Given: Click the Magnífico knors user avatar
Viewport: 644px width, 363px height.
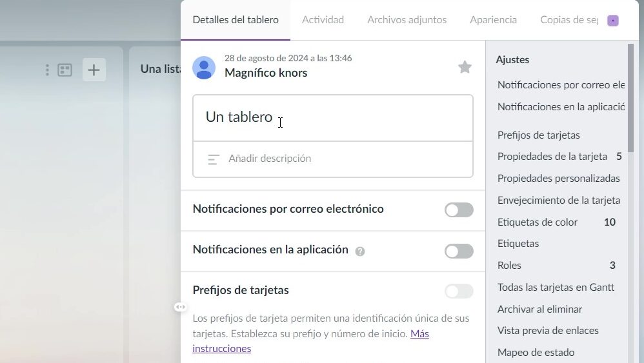Looking at the screenshot, I should [204, 68].
